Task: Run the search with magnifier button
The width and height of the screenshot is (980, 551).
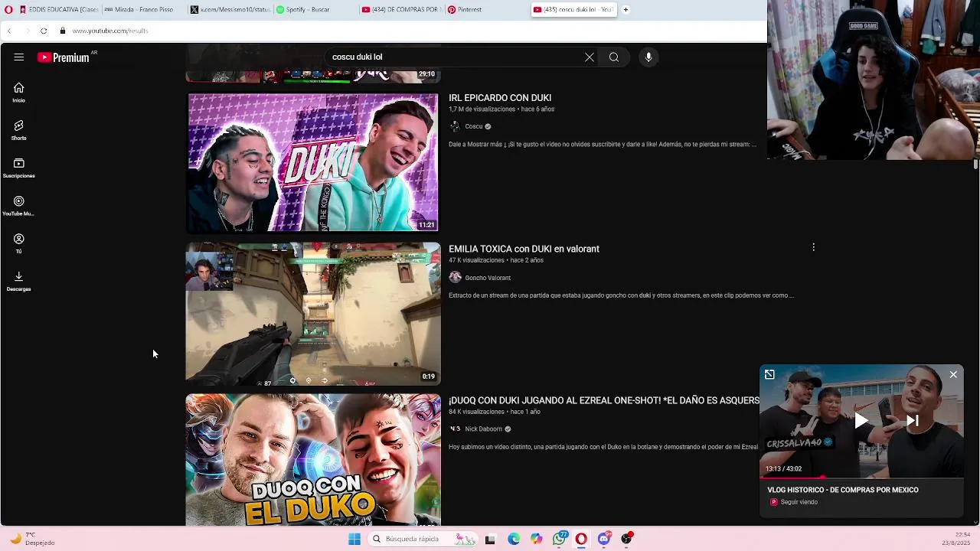Action: 614,57
